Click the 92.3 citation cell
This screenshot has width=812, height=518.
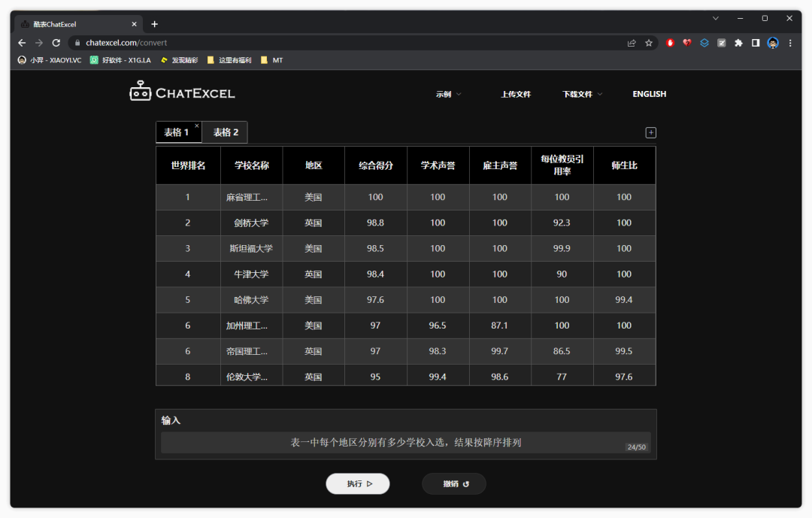pyautogui.click(x=562, y=223)
